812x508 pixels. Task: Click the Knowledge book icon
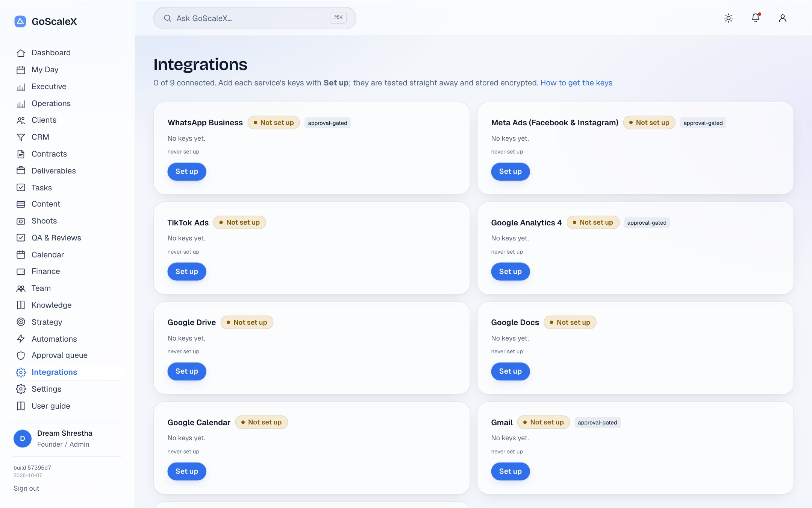[21, 305]
